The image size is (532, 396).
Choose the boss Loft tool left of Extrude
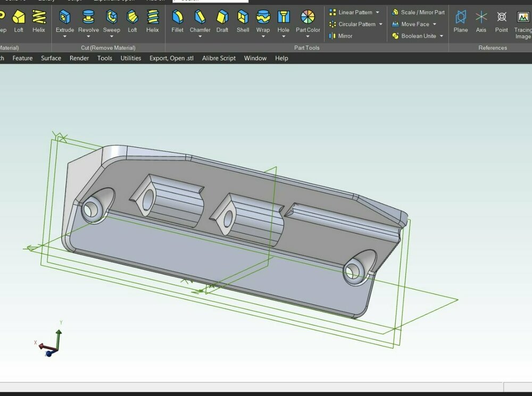[19, 21]
